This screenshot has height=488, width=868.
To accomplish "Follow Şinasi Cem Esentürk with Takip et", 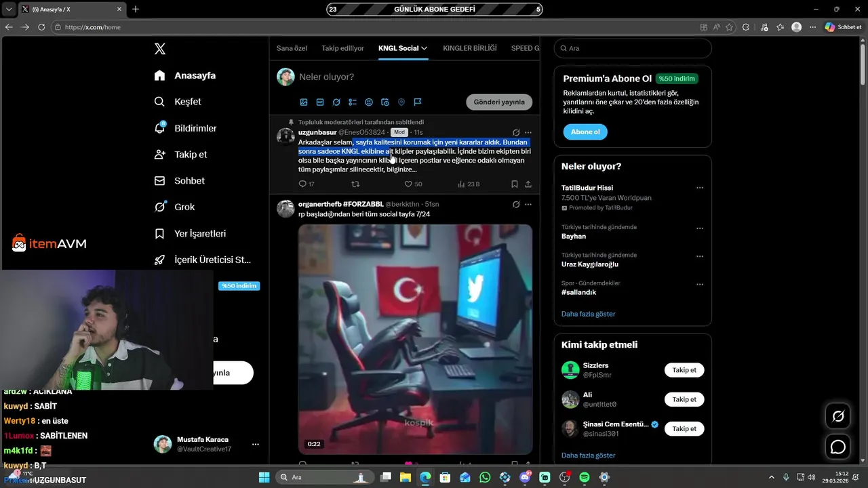I will (684, 428).
